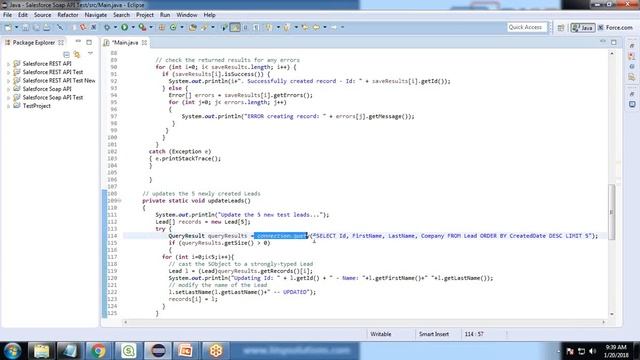Open Run configurations dropdown arrow
The width and height of the screenshot is (640, 360).
[133, 27]
